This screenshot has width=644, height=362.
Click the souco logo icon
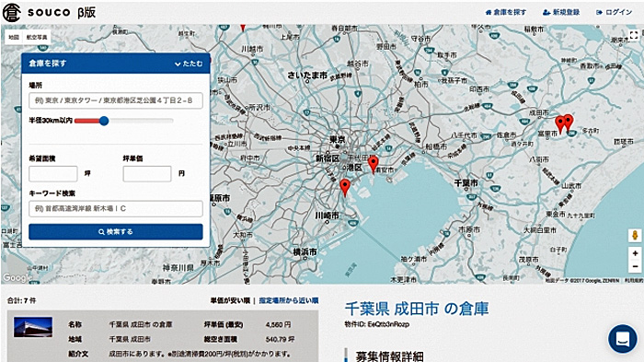pos(11,12)
